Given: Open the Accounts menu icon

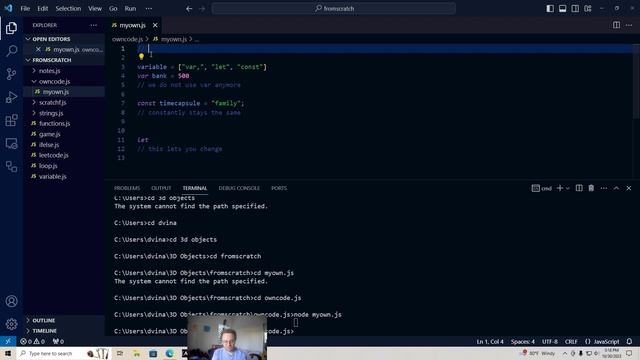Looking at the screenshot, I should pos(11,301).
